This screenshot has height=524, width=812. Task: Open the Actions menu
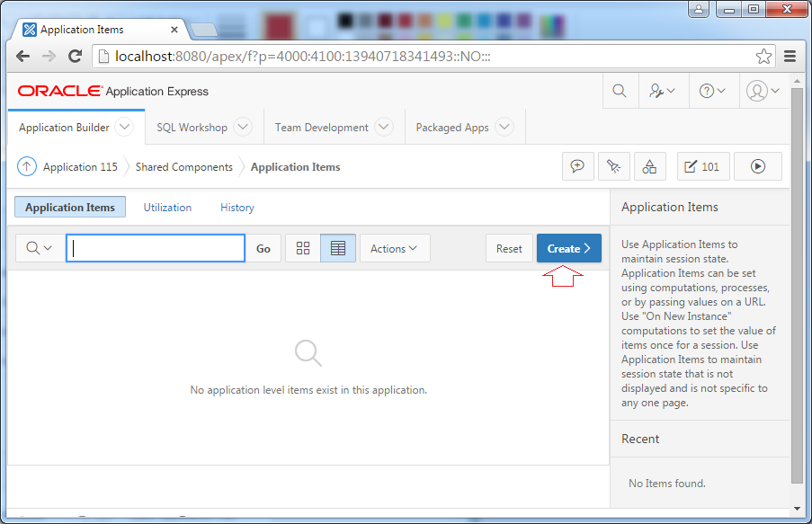point(395,249)
